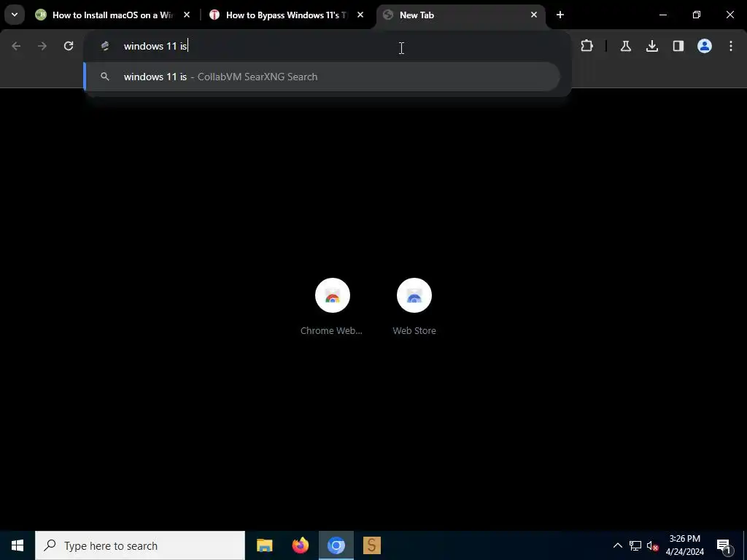The width and height of the screenshot is (747, 560).
Task: Open the tab search dropdown arrow
Action: pyautogui.click(x=15, y=15)
